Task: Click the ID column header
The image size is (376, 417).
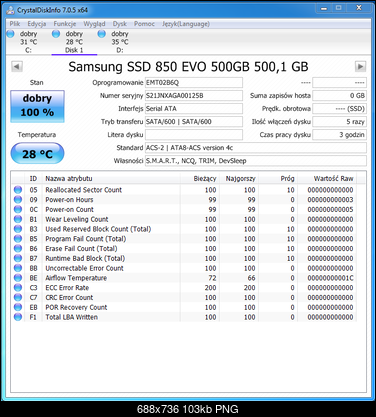Action: (x=33, y=179)
